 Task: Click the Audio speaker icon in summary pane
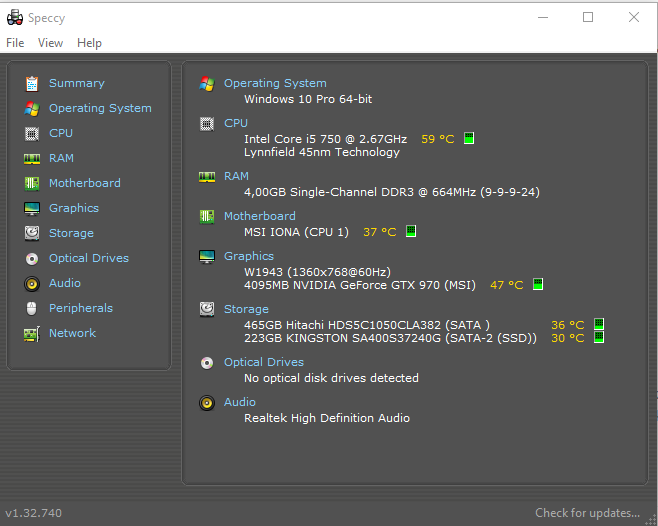click(x=207, y=403)
